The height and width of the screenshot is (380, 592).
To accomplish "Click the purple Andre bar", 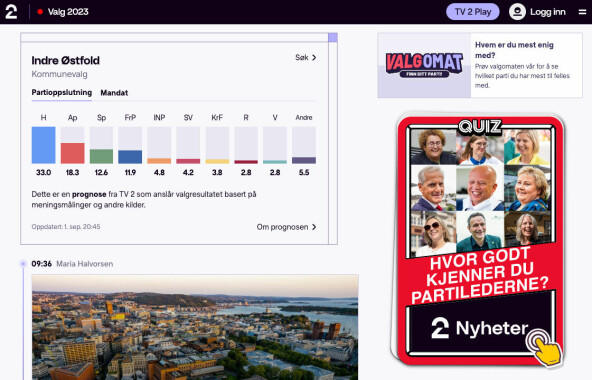I will pos(304,160).
